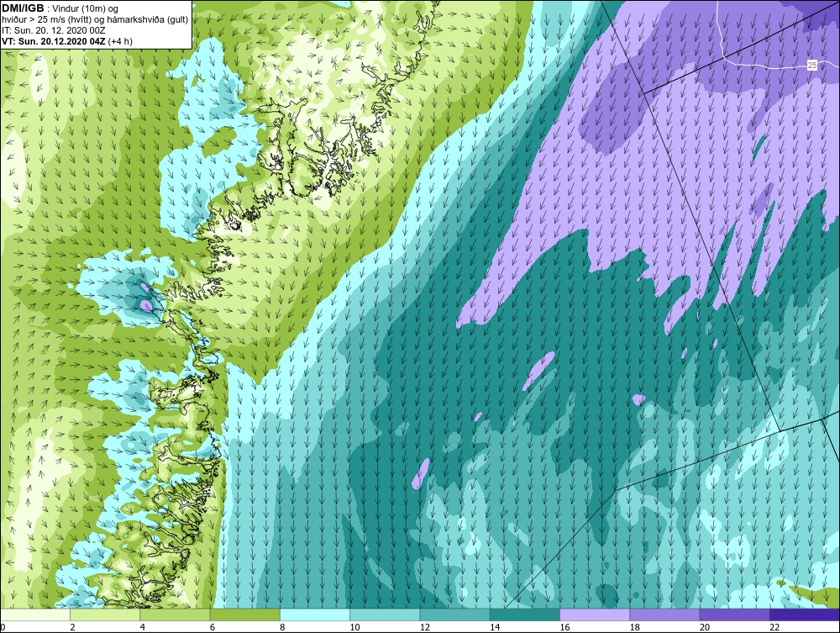Viewport: 840px width, 633px height.
Task: Click the 10–12 m/s light teal legend swatch
Action: (385, 615)
